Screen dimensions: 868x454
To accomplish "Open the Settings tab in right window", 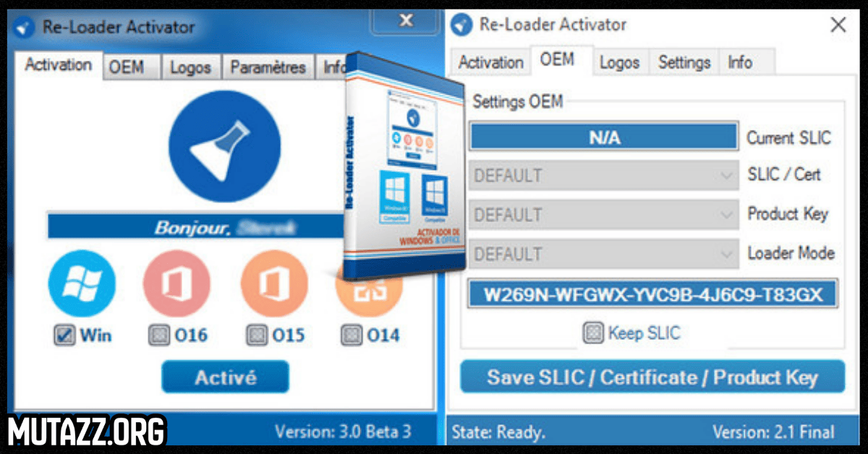I will click(x=684, y=62).
